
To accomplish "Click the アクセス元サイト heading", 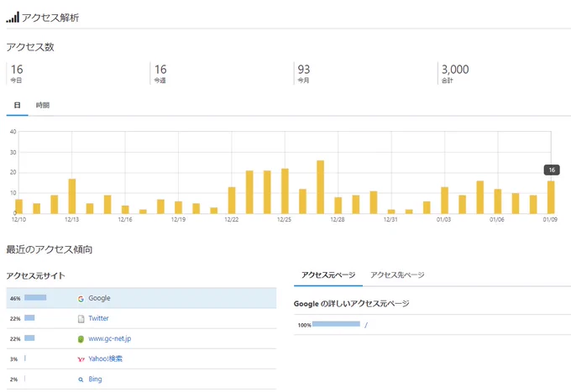I will [35, 275].
